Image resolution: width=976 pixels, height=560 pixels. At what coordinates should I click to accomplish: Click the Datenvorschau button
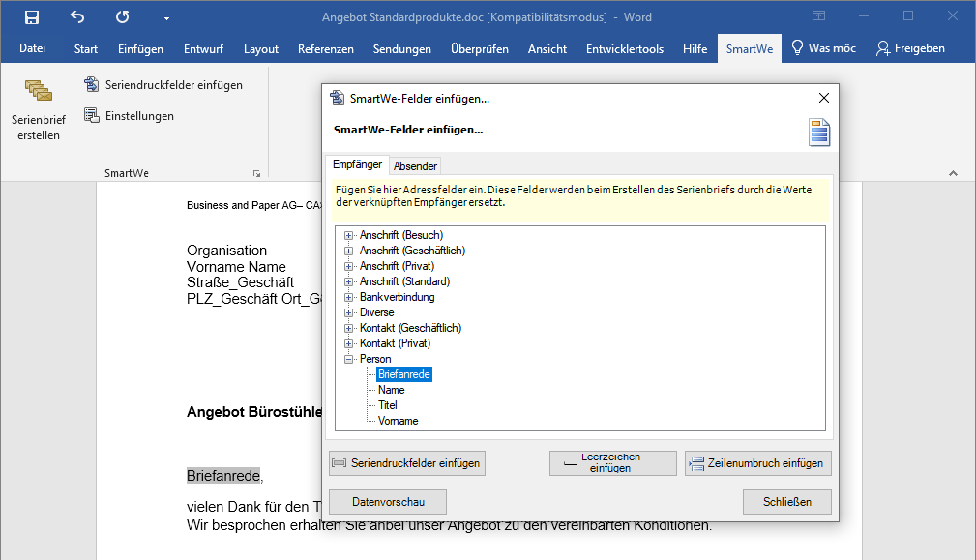click(388, 502)
